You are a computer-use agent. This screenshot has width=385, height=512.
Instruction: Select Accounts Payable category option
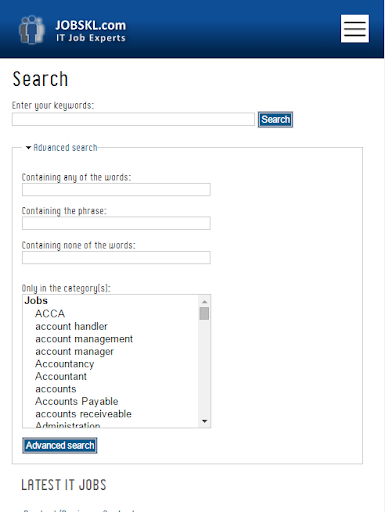click(77, 401)
